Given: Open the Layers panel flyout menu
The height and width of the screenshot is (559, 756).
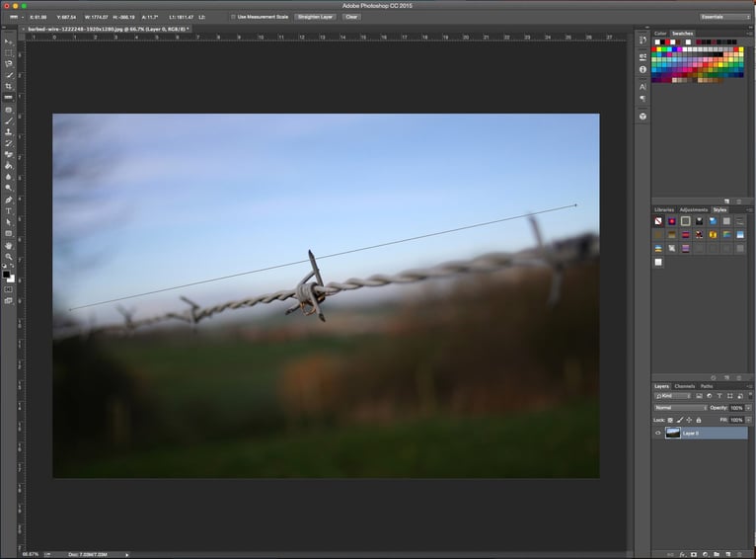Looking at the screenshot, I should pyautogui.click(x=749, y=387).
